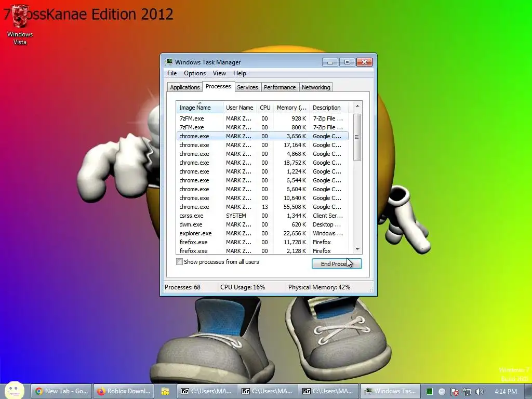This screenshot has height=399, width=532.
Task: Click the CPU Usage: 16% status entry
Action: 243,287
